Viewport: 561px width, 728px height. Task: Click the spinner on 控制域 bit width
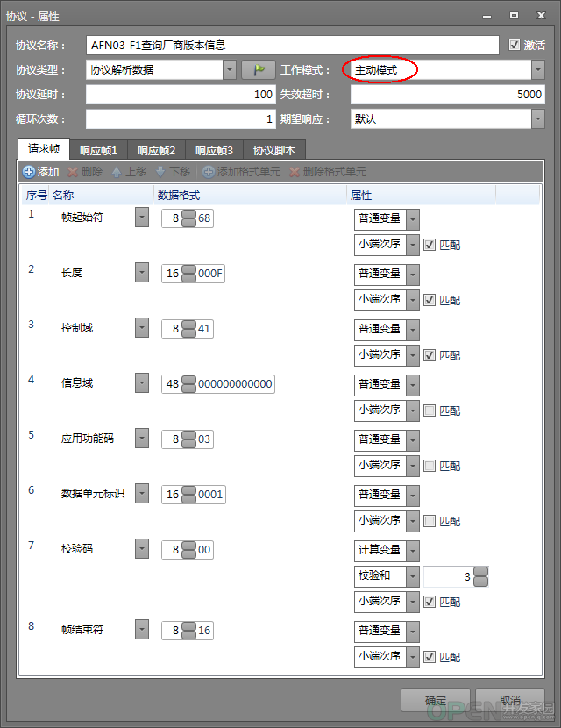coord(188,329)
